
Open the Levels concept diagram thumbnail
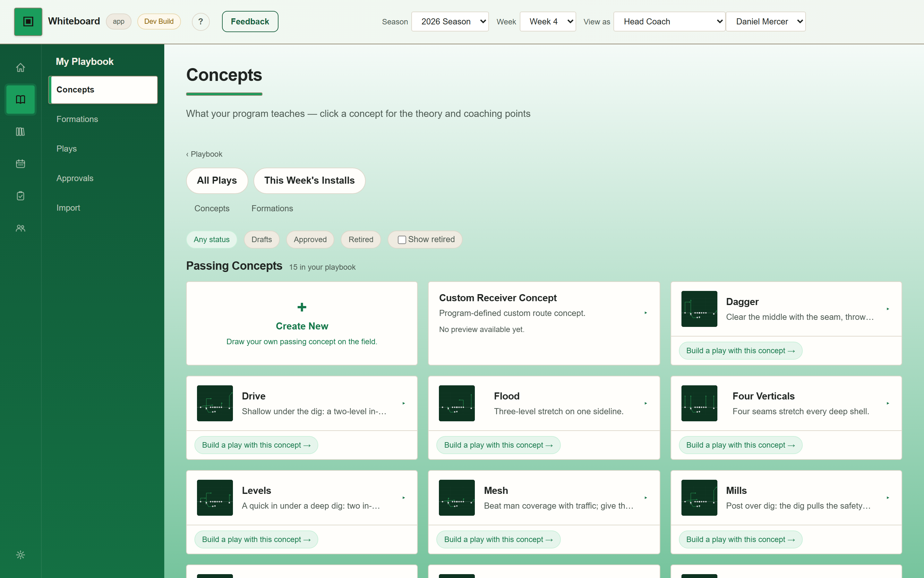pyautogui.click(x=215, y=498)
